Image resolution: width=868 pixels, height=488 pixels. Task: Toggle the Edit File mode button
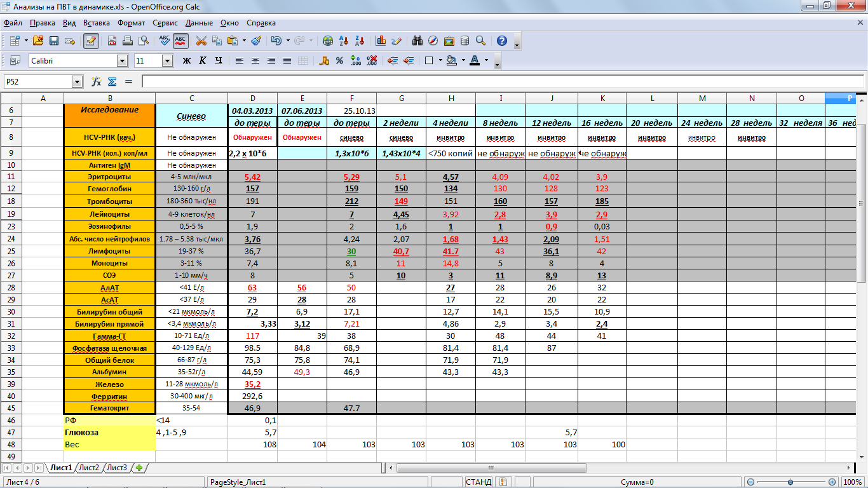click(91, 41)
